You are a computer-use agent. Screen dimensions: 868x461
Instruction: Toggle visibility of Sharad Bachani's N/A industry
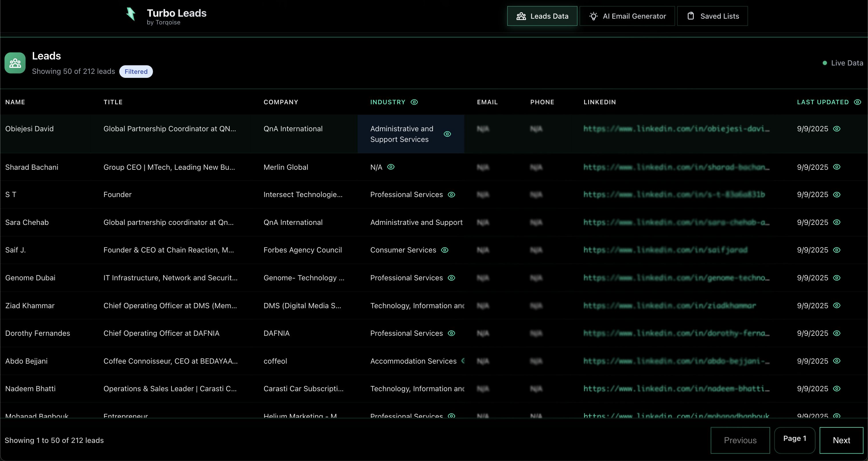point(391,167)
